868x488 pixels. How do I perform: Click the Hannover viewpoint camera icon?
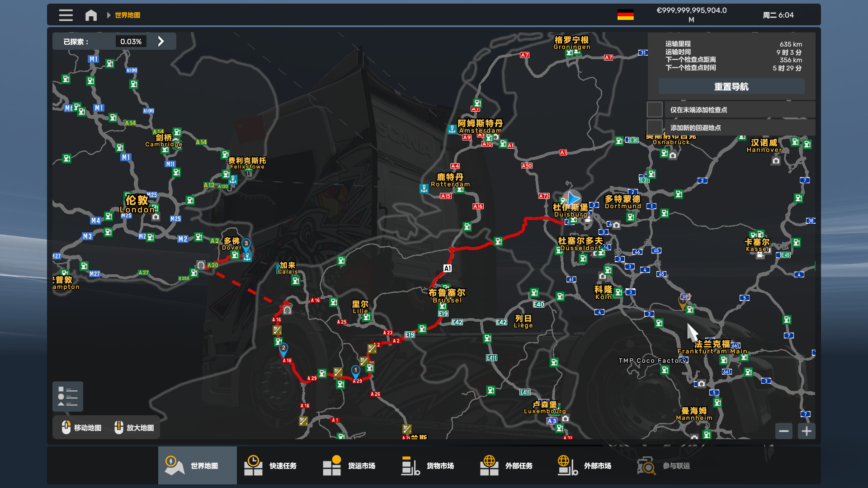coord(776,161)
